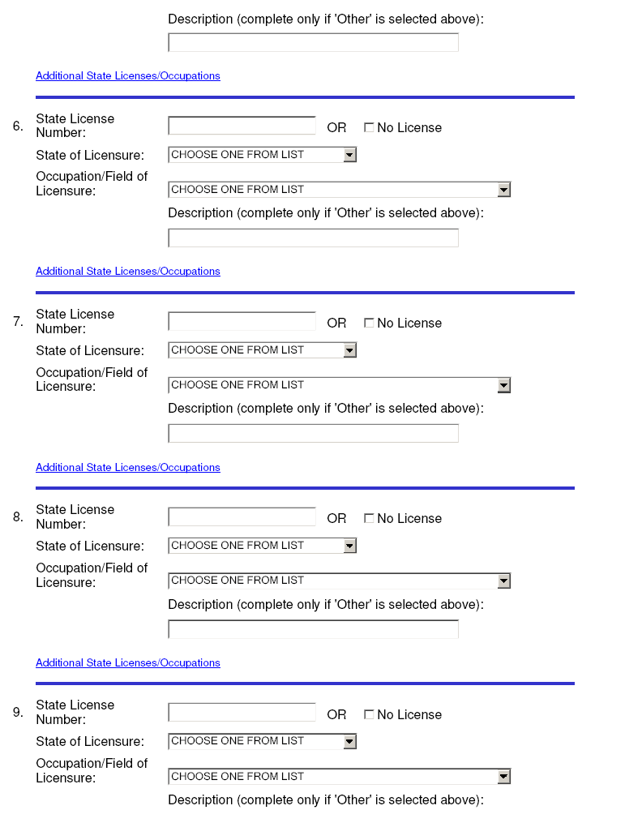Click the Description field under item 7

coord(313,434)
